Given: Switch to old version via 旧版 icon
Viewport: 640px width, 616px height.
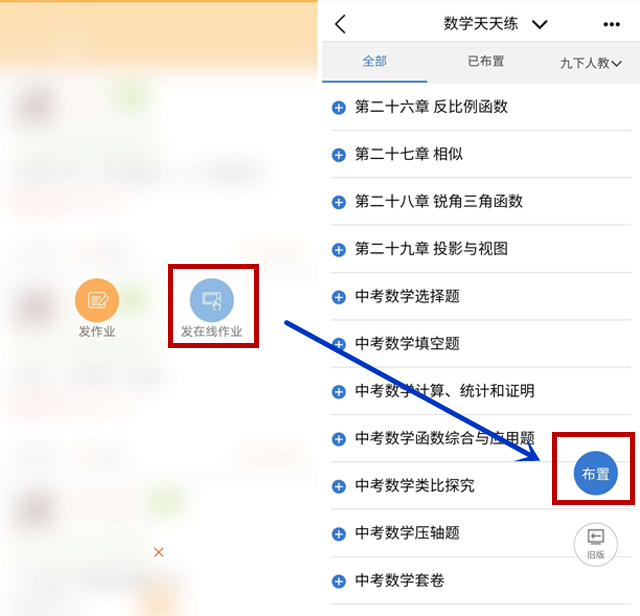Looking at the screenshot, I should click(596, 545).
